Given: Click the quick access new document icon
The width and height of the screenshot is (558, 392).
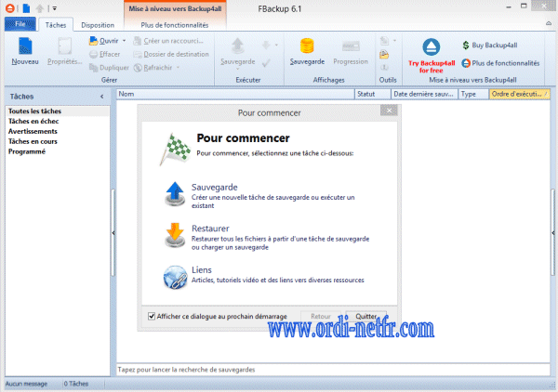Looking at the screenshot, I should point(26,8).
